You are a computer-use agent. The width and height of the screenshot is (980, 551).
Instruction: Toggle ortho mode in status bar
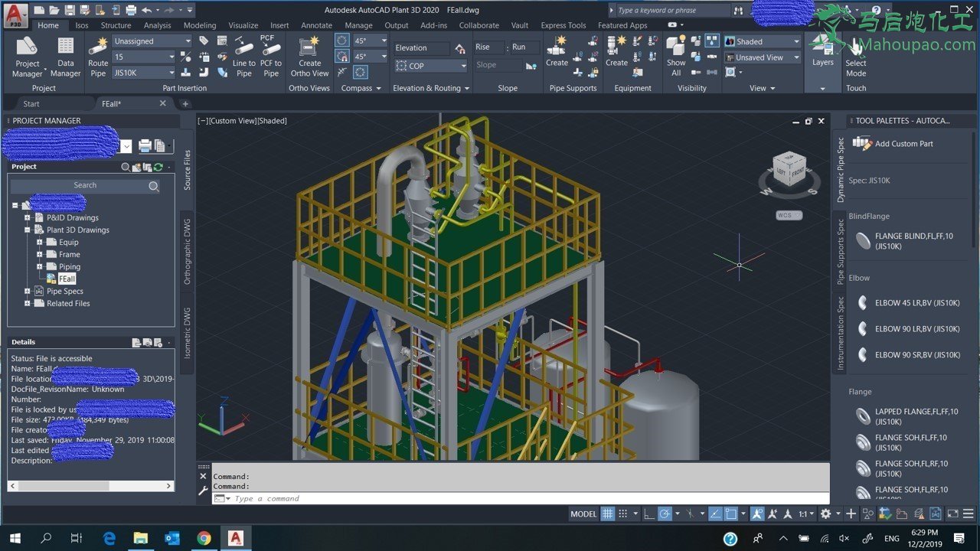coord(650,514)
